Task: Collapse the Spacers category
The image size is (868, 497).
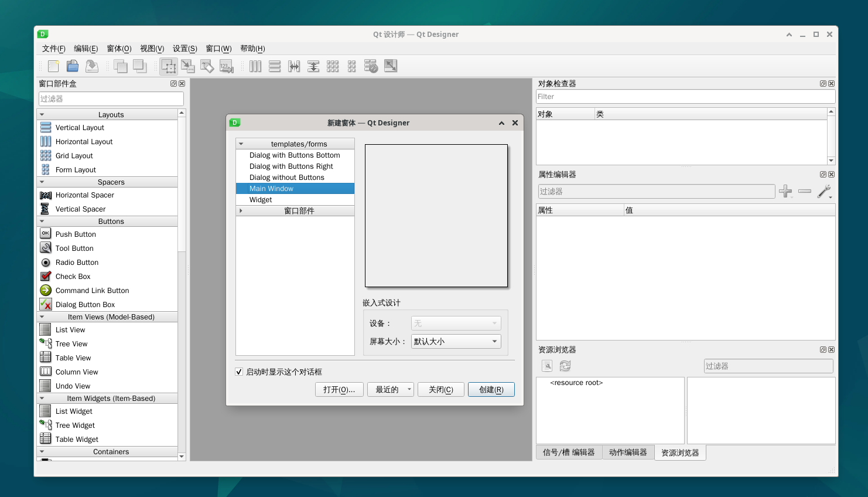Action: point(42,182)
